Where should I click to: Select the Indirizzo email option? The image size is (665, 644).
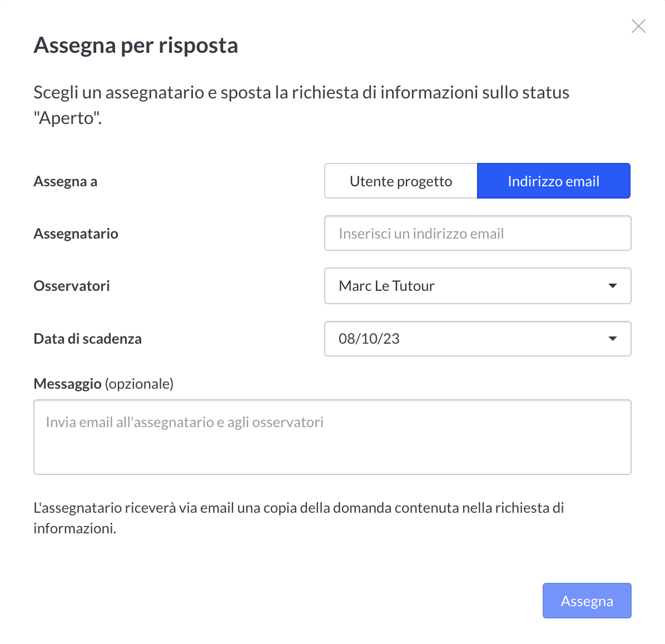553,181
